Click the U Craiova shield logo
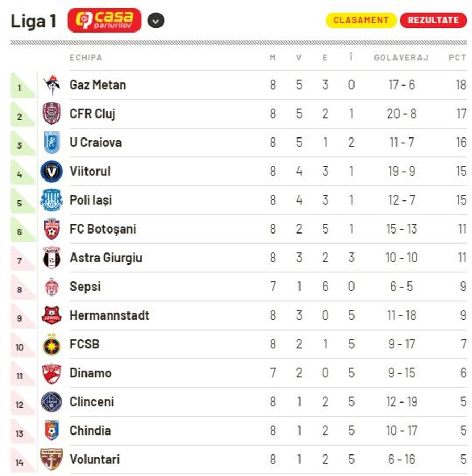The height and width of the screenshot is (476, 472). pos(52,142)
